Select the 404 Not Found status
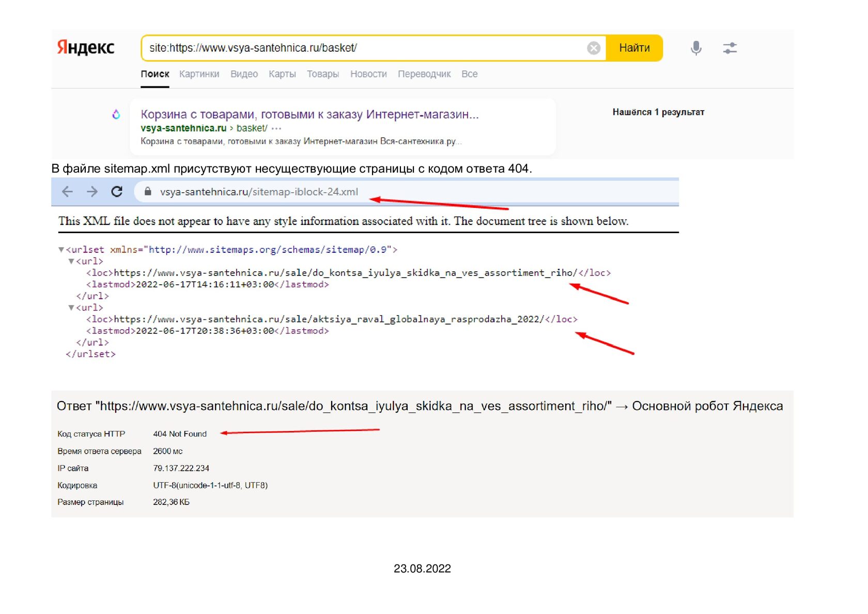 click(x=180, y=434)
